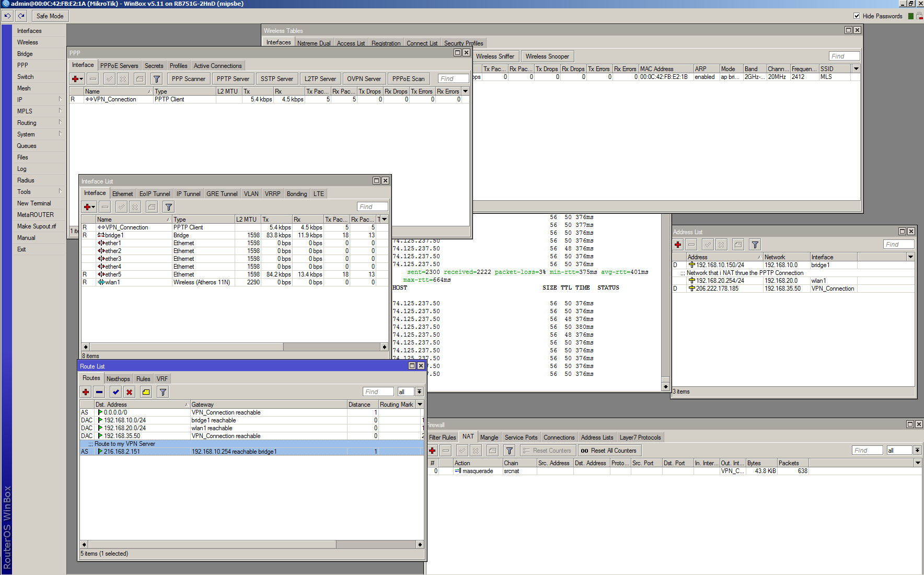The width and height of the screenshot is (924, 575).
Task: Click the Find field in the Firewall window
Action: (867, 450)
